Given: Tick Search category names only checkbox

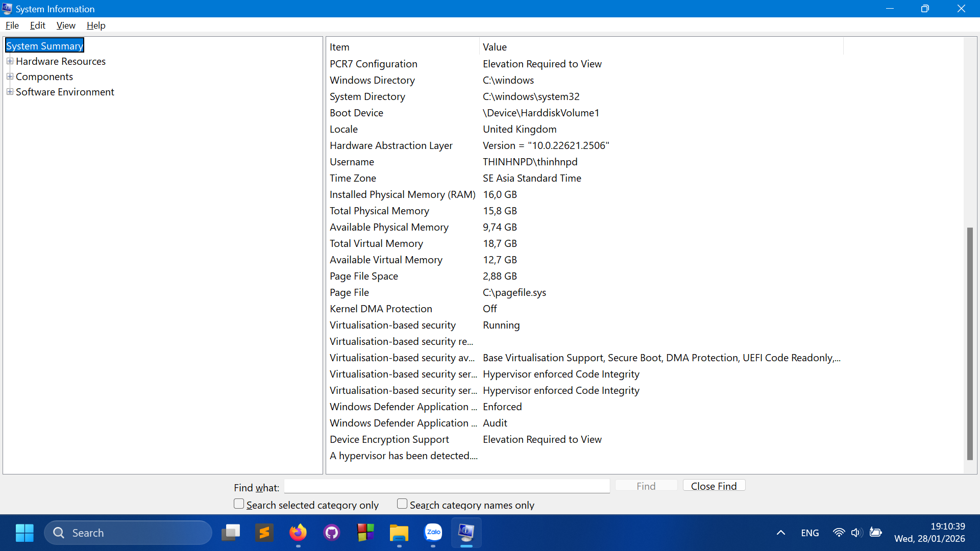Looking at the screenshot, I should click(x=402, y=504).
